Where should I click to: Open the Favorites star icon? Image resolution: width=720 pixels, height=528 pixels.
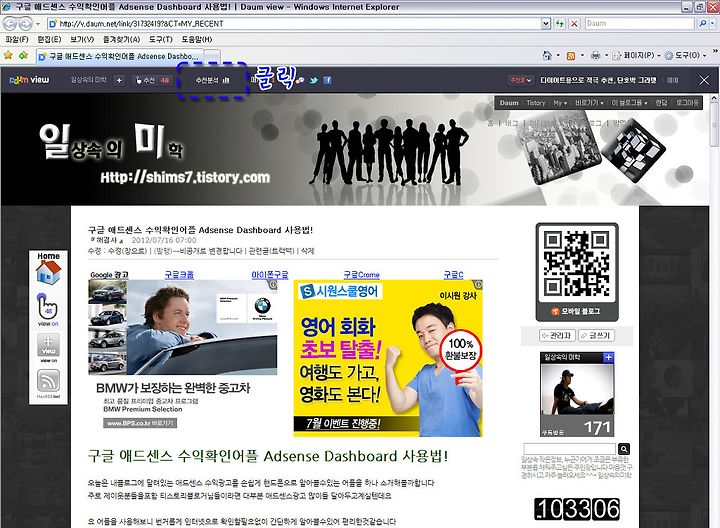tap(8, 56)
